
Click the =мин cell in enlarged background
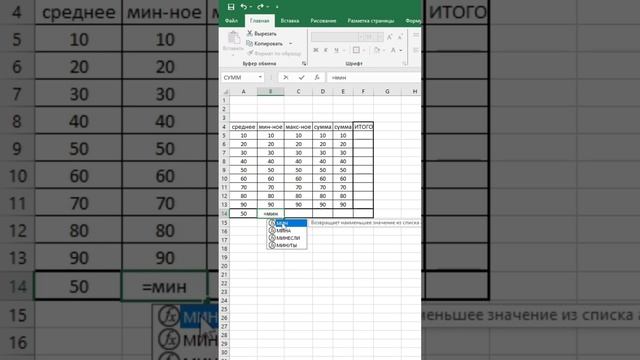pyautogui.click(x=164, y=287)
